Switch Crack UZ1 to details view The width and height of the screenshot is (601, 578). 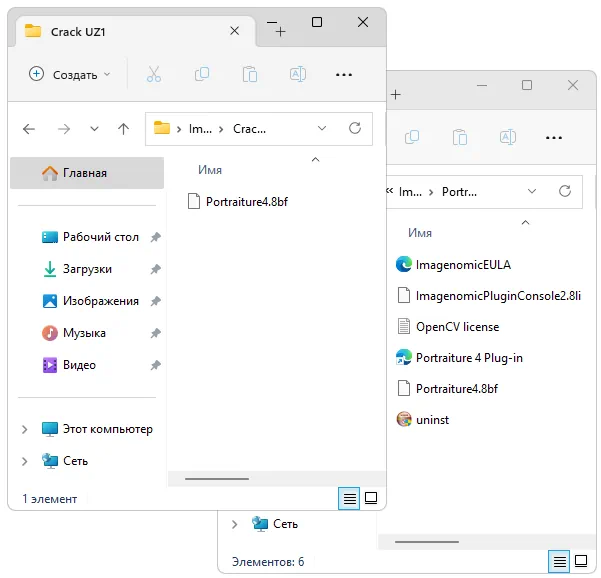(x=349, y=498)
